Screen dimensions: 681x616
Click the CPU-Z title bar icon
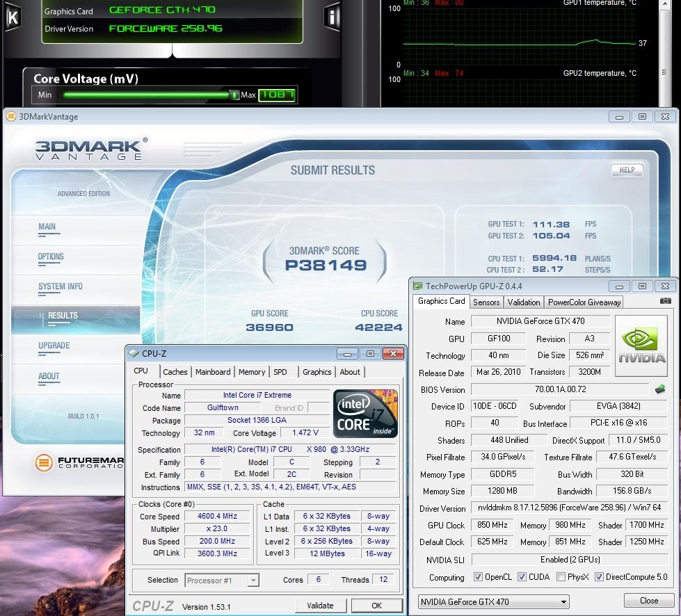tap(134, 353)
